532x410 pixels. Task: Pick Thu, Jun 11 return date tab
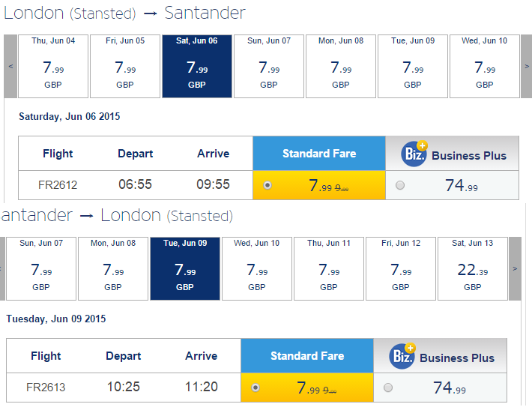coord(329,268)
